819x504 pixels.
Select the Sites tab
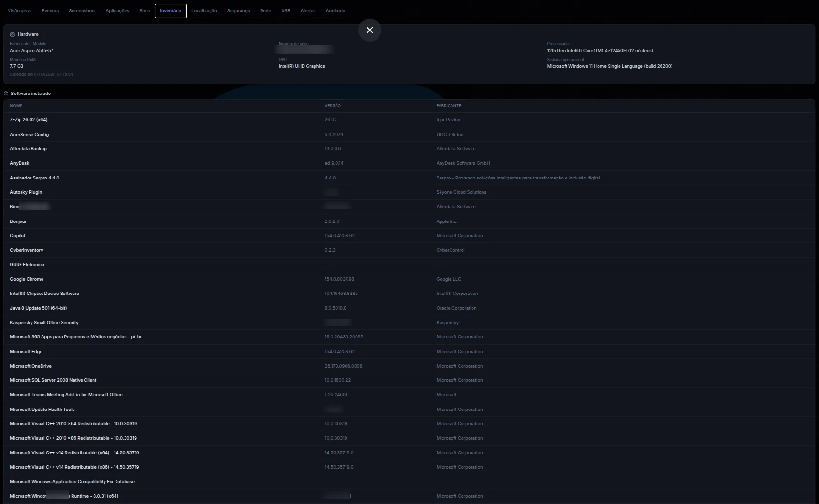click(x=145, y=11)
